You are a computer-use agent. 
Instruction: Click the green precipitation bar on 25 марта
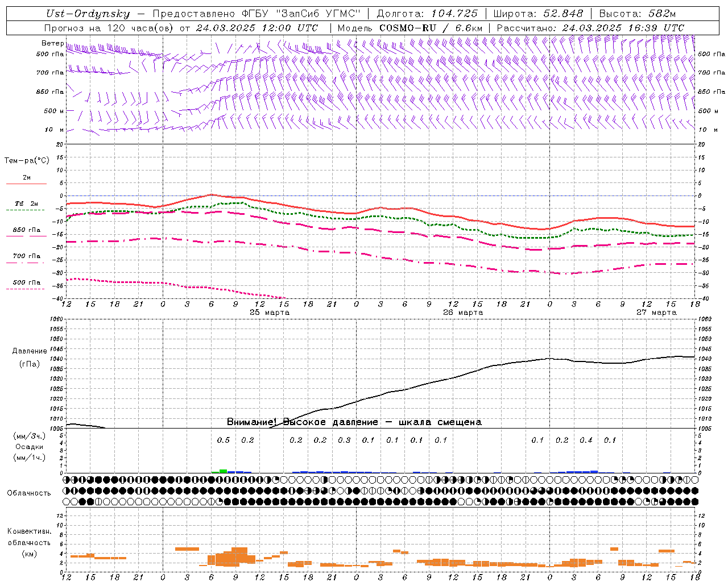coord(223,471)
